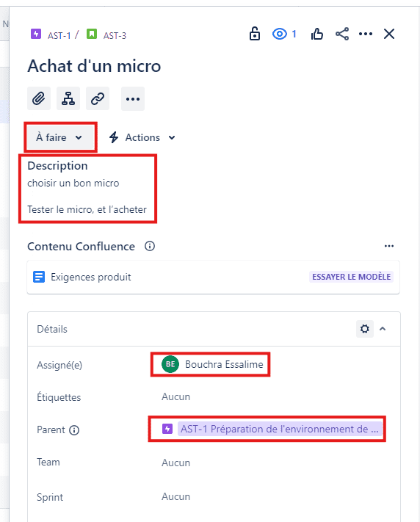Click the share icon
420x522 pixels.
tap(342, 34)
